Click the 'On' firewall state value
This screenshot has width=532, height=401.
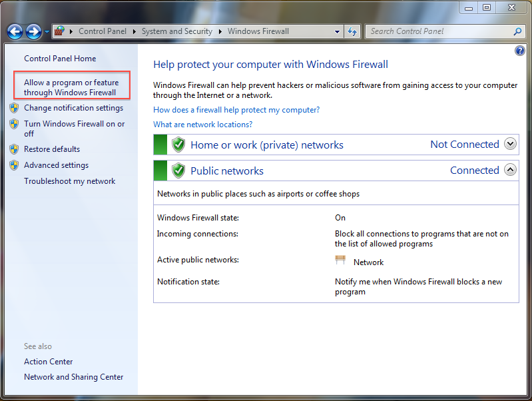coord(340,218)
